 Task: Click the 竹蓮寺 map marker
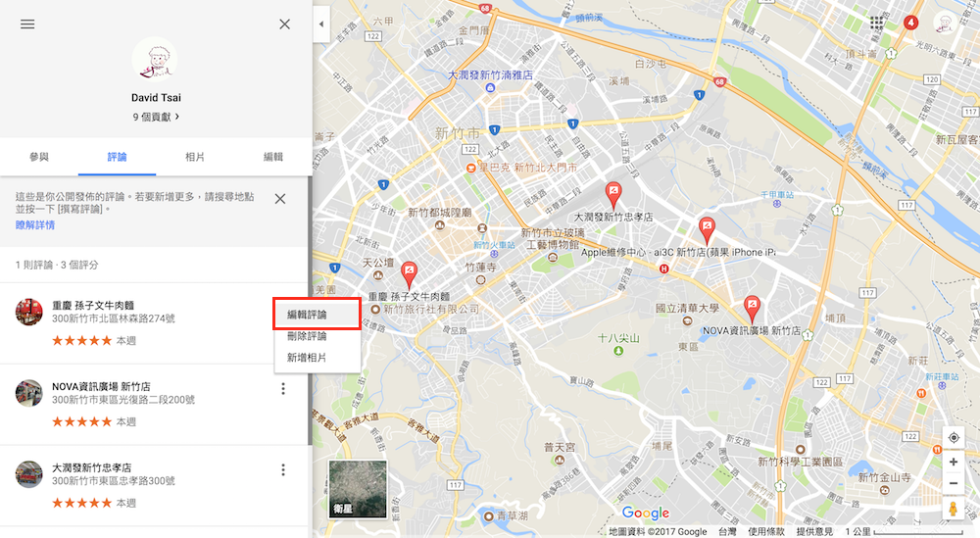pyautogui.click(x=480, y=279)
